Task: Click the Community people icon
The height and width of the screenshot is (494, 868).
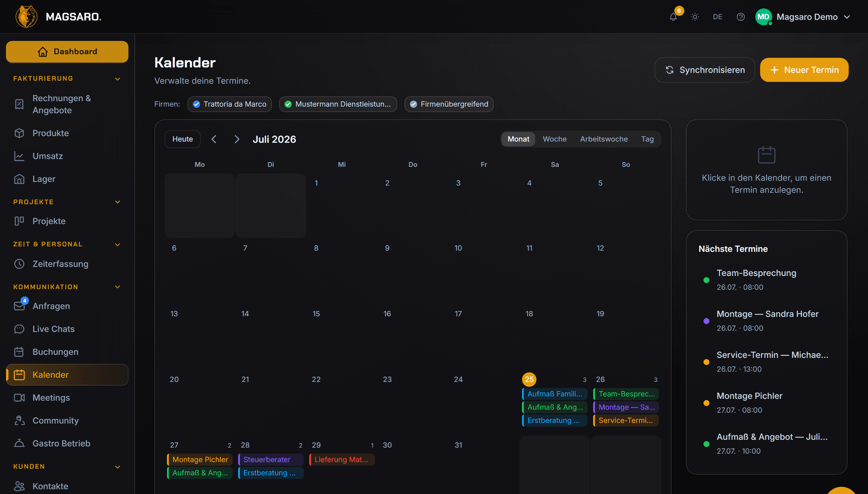Action: pyautogui.click(x=19, y=421)
